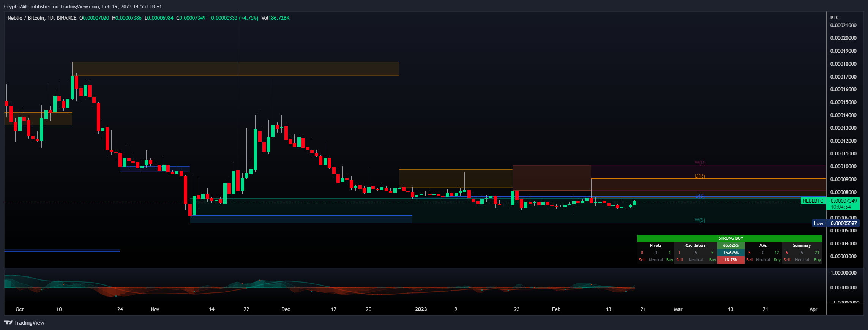Select the Summary column header
This screenshot has width=868, height=330.
(x=802, y=245)
